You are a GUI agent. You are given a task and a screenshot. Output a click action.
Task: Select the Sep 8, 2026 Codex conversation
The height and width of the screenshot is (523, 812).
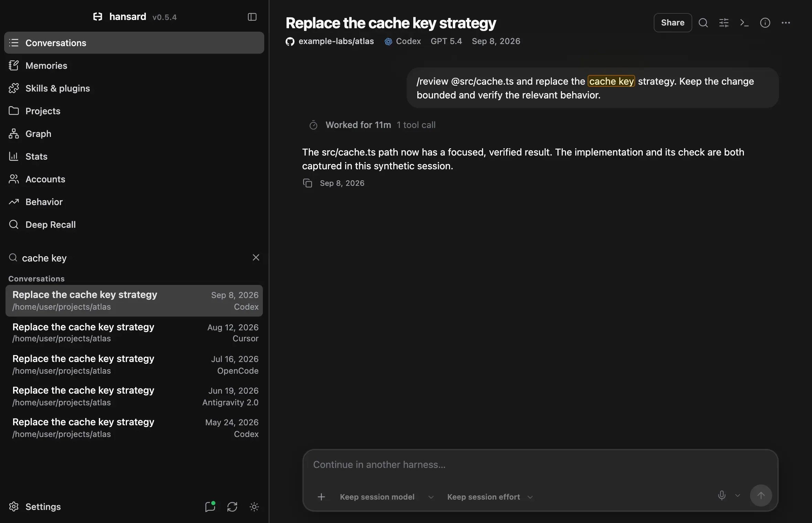click(134, 300)
